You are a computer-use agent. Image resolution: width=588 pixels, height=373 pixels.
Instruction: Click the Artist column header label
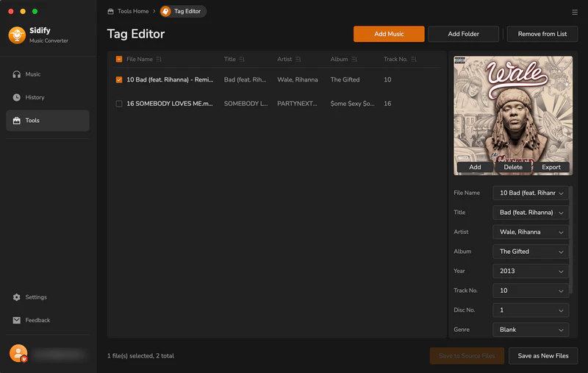click(x=284, y=60)
